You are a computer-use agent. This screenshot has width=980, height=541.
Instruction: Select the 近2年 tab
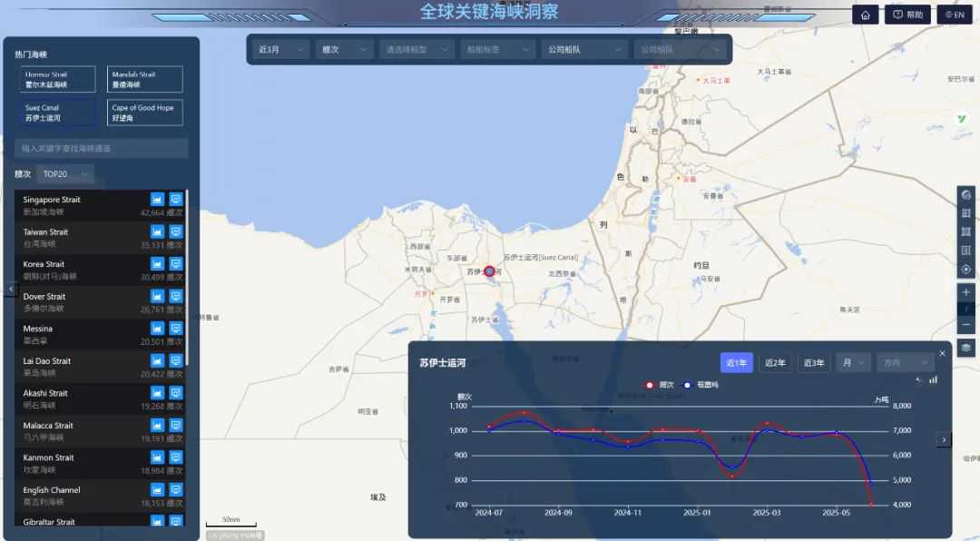(775, 363)
